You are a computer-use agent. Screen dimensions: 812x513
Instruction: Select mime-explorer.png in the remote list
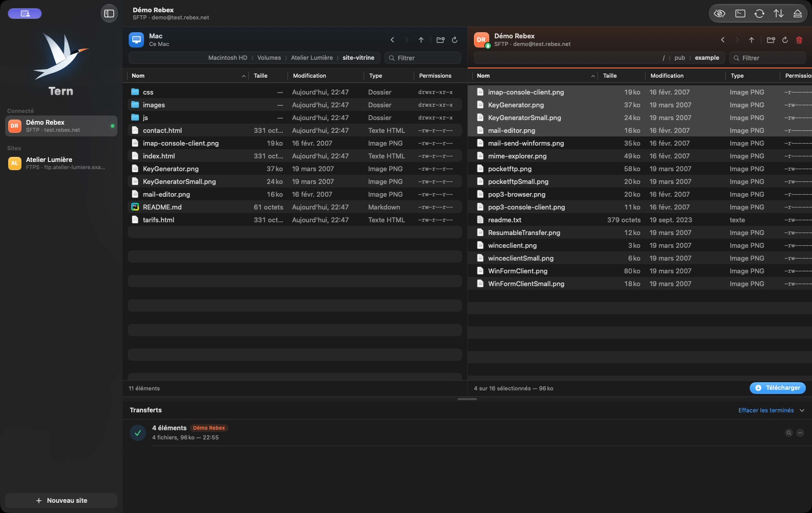[x=640, y=156]
